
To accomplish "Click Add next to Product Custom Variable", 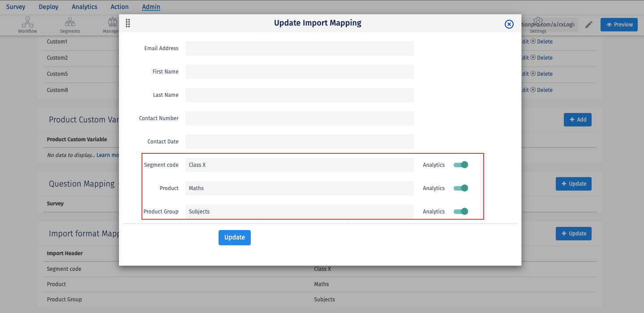I will click(x=577, y=119).
